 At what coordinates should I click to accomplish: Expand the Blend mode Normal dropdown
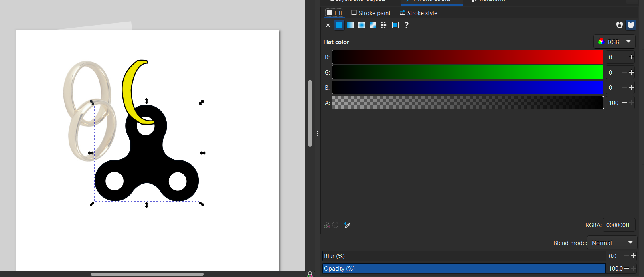point(612,243)
